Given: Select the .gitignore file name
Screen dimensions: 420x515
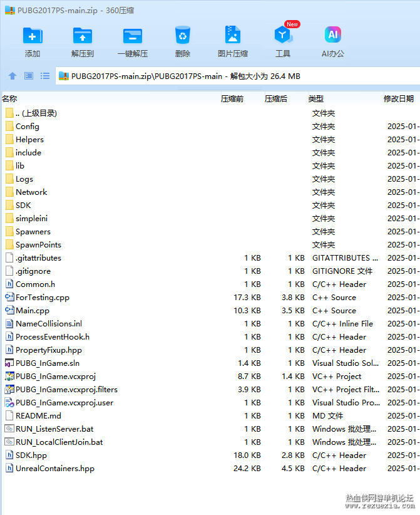Looking at the screenshot, I should (x=33, y=271).
